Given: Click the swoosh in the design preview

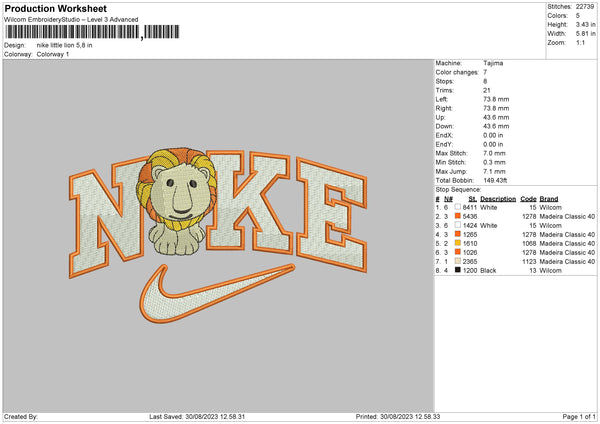Looking at the screenshot, I should click(x=217, y=293).
